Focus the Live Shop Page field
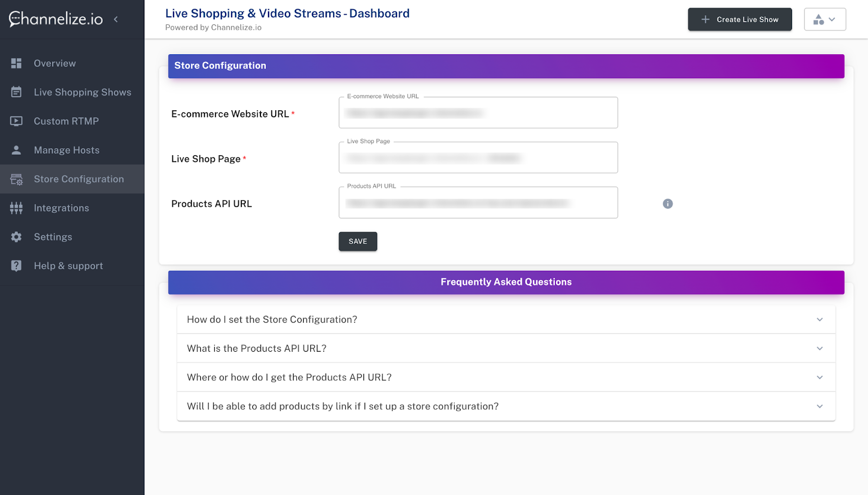 tap(478, 158)
